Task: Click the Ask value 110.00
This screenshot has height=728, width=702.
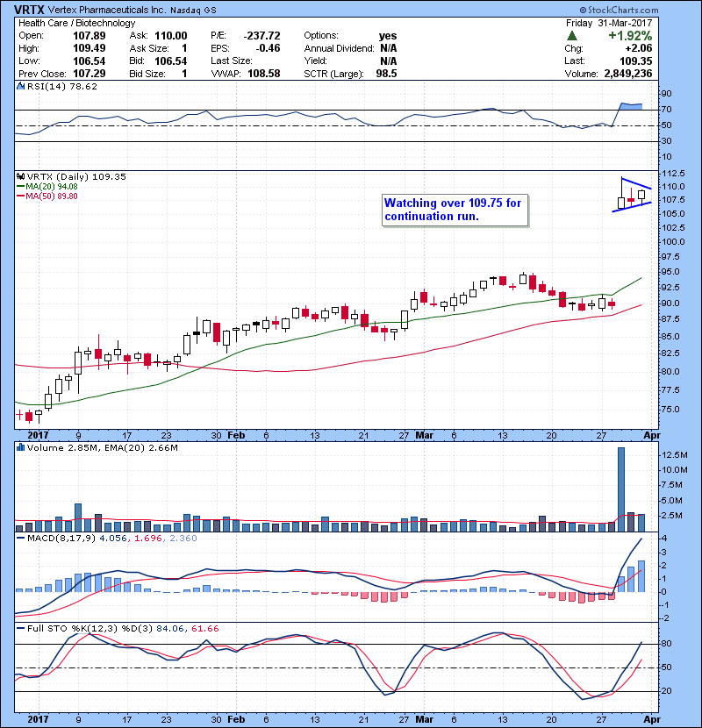Action: pos(171,36)
